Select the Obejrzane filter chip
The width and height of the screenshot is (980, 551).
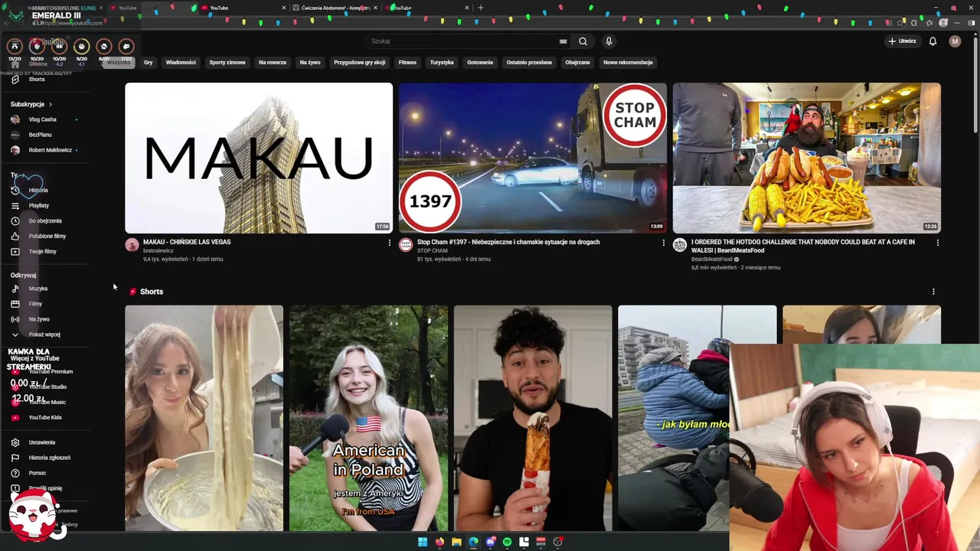pyautogui.click(x=577, y=63)
